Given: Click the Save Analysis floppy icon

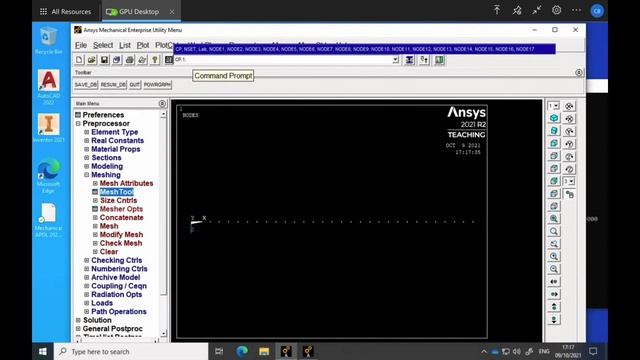Looking at the screenshot, I should [x=104, y=60].
